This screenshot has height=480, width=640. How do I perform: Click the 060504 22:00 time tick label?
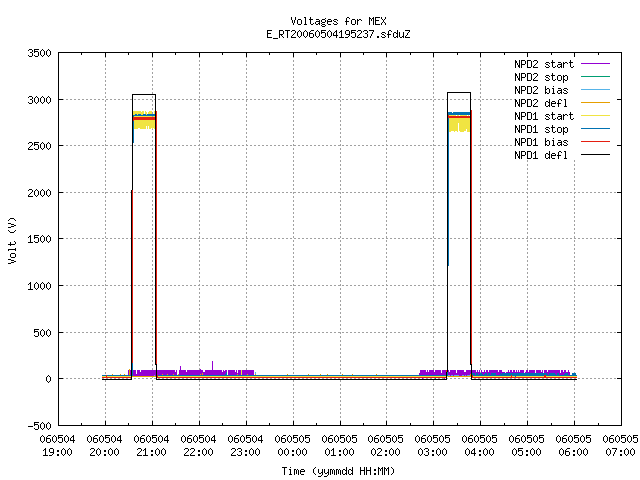click(198, 446)
